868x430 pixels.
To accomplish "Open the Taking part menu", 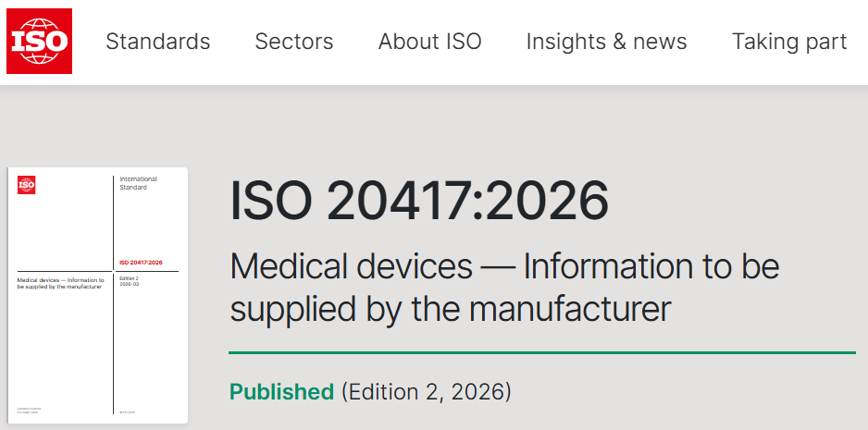I will click(788, 42).
